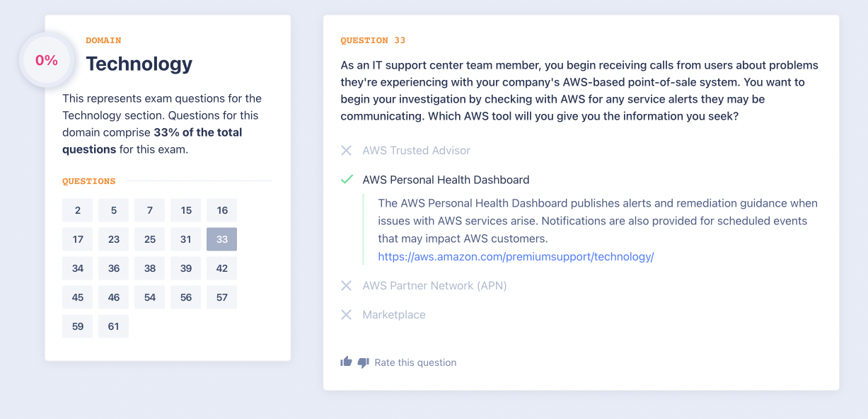
Task: Click the 0% score circle badge
Action: coord(47,60)
